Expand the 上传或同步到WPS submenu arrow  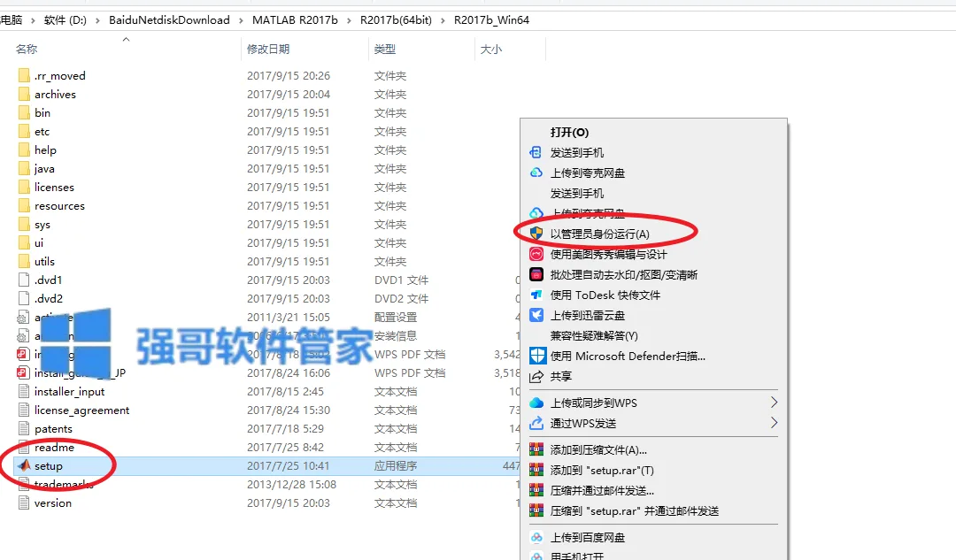(774, 403)
